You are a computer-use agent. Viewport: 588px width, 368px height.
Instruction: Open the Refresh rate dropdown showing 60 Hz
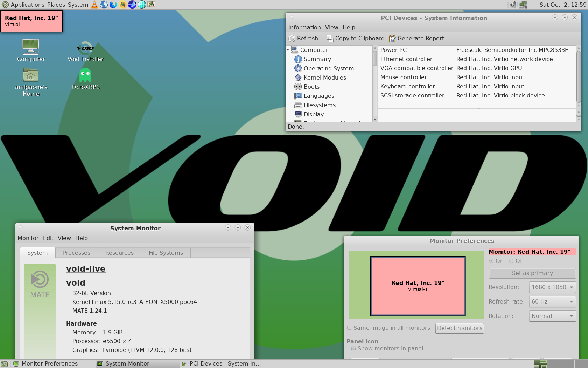[552, 302]
